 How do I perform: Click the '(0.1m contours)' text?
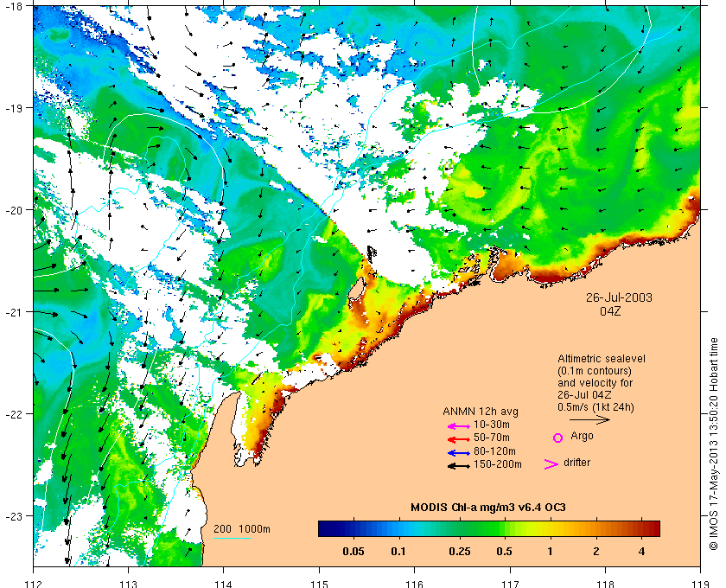coord(595,371)
